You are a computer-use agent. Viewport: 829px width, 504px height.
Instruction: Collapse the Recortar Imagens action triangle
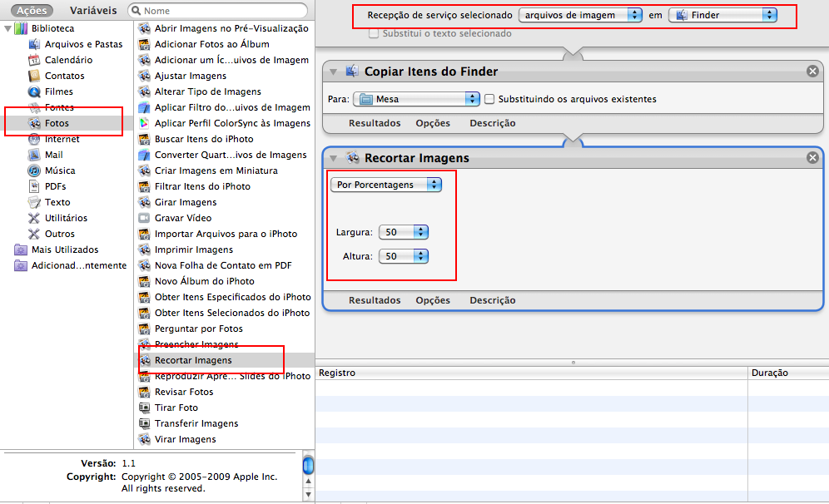coord(334,158)
